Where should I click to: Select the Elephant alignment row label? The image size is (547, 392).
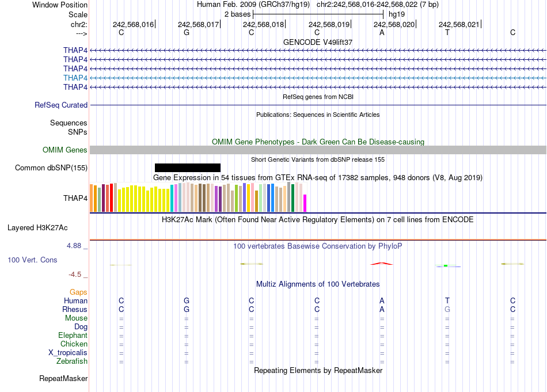[73, 336]
